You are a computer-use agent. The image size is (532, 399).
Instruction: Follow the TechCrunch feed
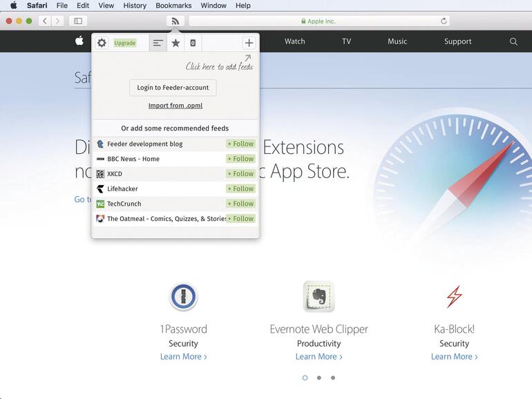[x=240, y=204]
